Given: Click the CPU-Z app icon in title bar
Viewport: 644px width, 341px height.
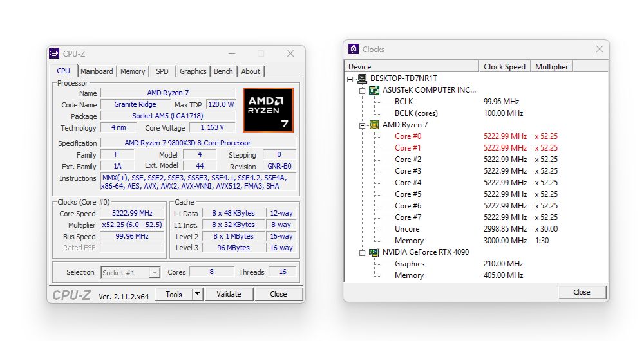Looking at the screenshot, I should (54, 54).
